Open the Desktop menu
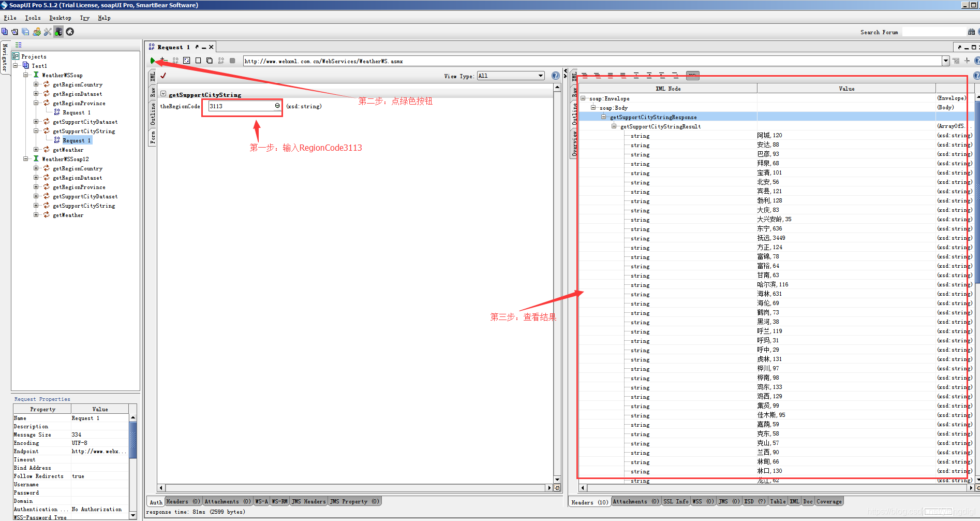The width and height of the screenshot is (980, 521). coord(60,18)
